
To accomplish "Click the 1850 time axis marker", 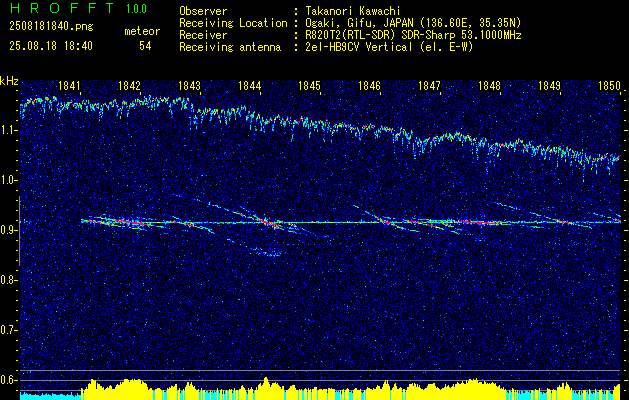I will 609,85.
